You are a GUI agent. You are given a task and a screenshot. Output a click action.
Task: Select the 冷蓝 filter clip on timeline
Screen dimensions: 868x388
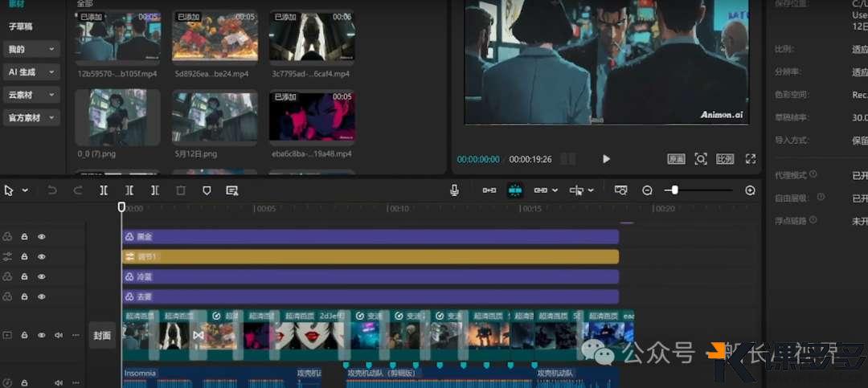(371, 277)
